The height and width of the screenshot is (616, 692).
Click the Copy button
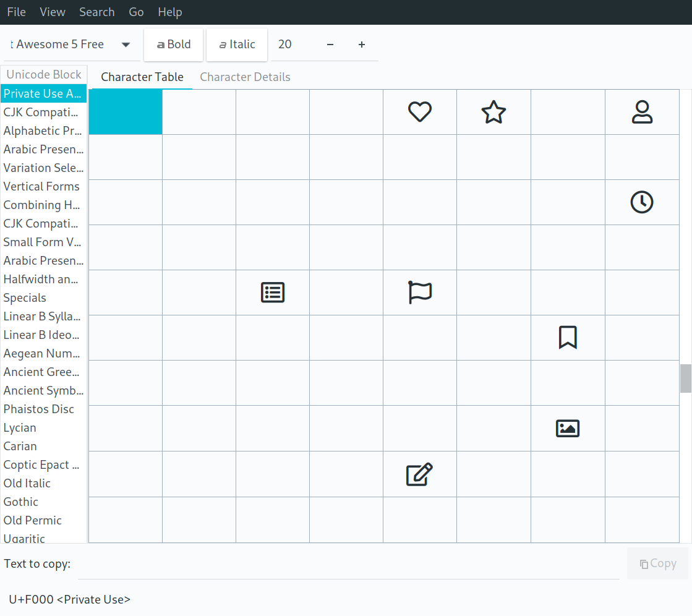[x=657, y=563]
